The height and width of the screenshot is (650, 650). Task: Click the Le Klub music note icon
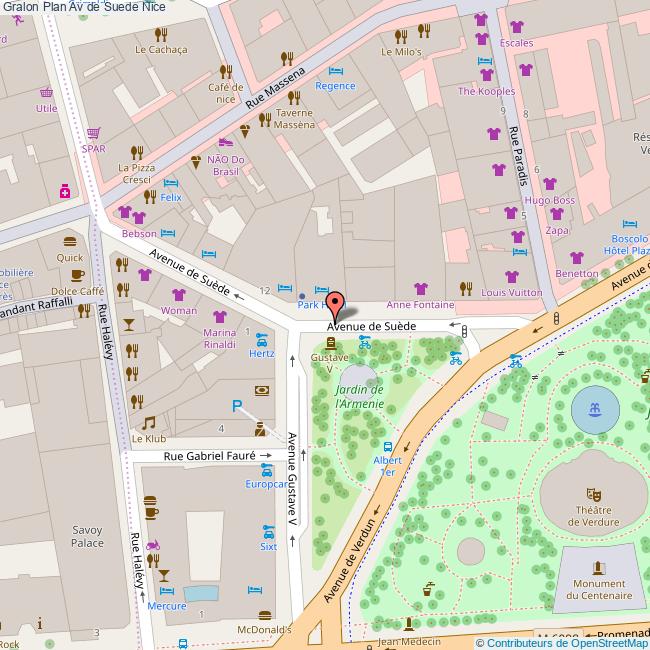pos(148,423)
